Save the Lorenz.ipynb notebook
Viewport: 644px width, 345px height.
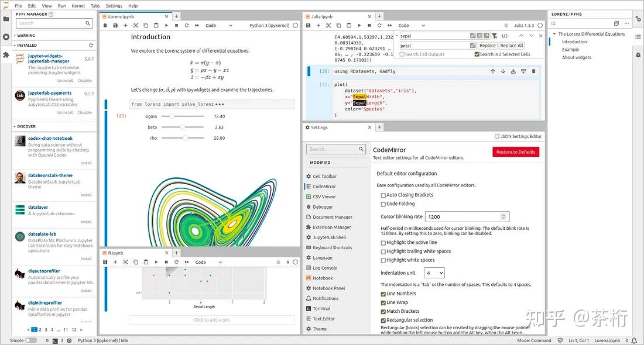115,25
